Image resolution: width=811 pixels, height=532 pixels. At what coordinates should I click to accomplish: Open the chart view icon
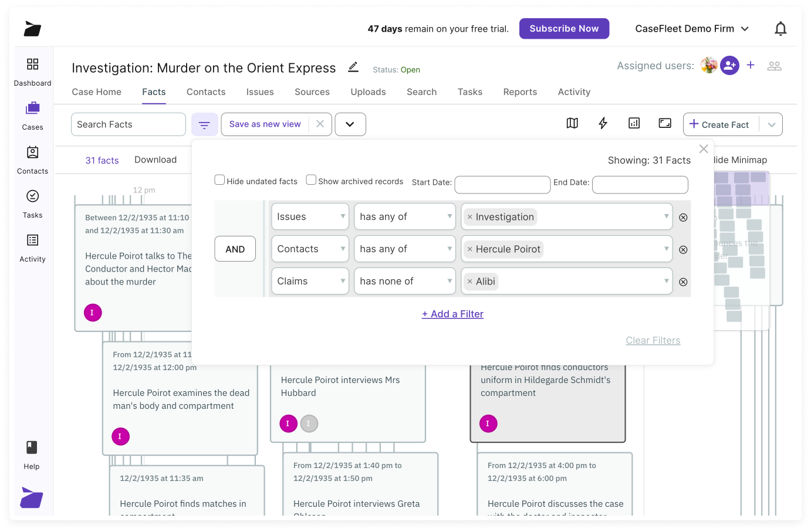click(x=634, y=123)
